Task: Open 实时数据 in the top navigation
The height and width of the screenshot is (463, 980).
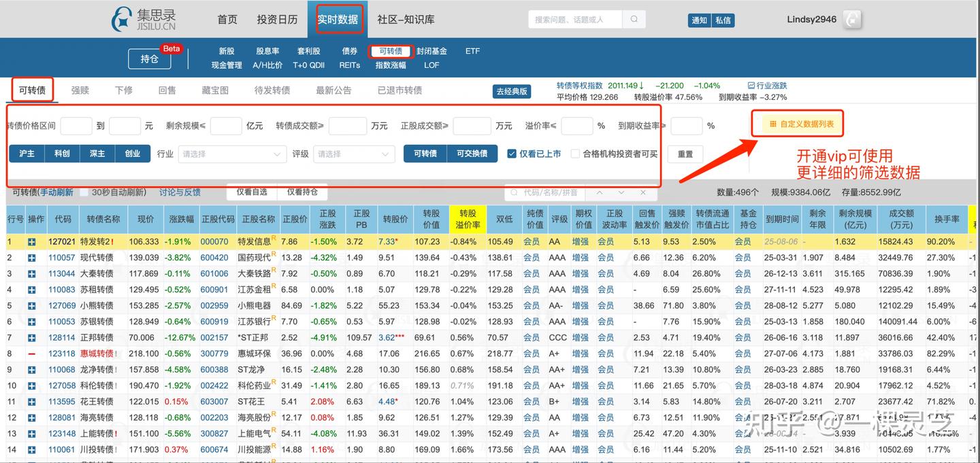Action: point(338,20)
